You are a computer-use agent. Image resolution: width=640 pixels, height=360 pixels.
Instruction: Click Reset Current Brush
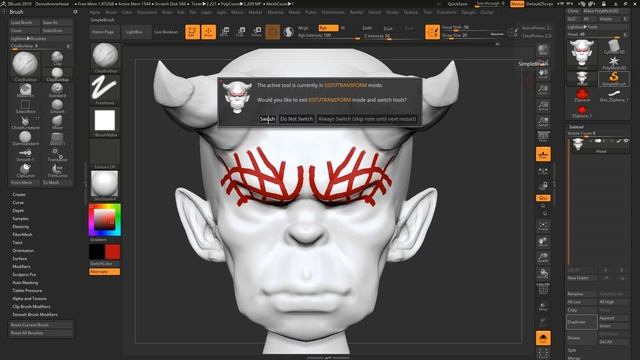(41, 325)
